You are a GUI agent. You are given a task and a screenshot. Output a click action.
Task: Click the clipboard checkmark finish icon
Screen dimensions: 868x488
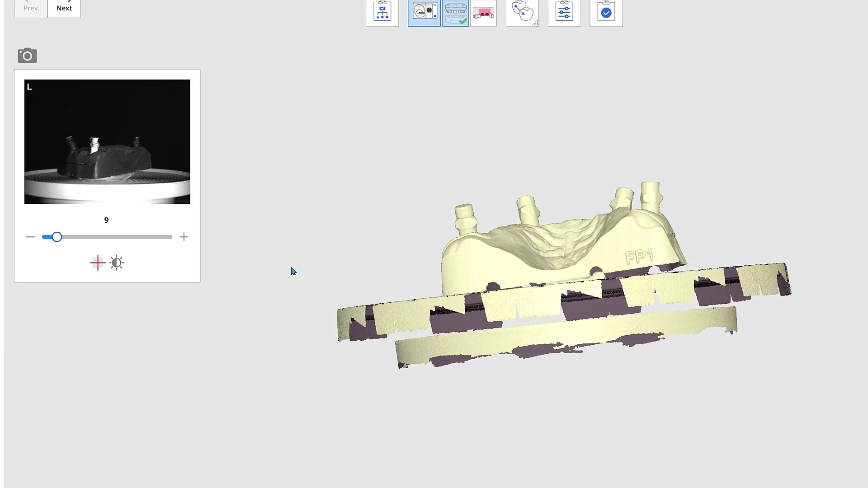click(x=606, y=12)
